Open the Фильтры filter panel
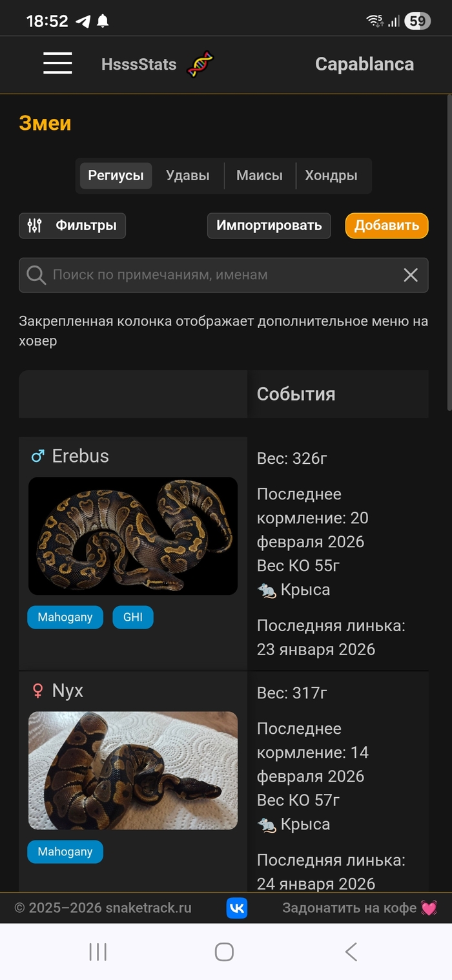Viewport: 452px width, 980px height. (72, 225)
